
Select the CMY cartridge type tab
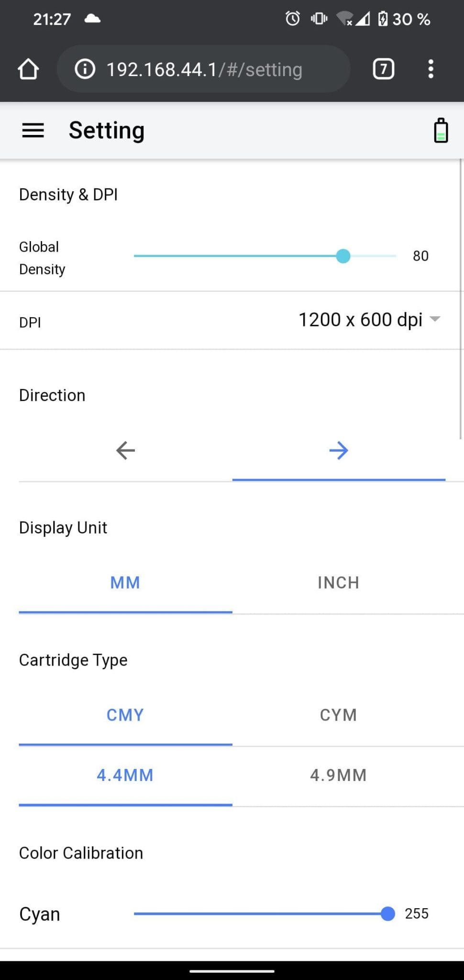click(x=125, y=715)
